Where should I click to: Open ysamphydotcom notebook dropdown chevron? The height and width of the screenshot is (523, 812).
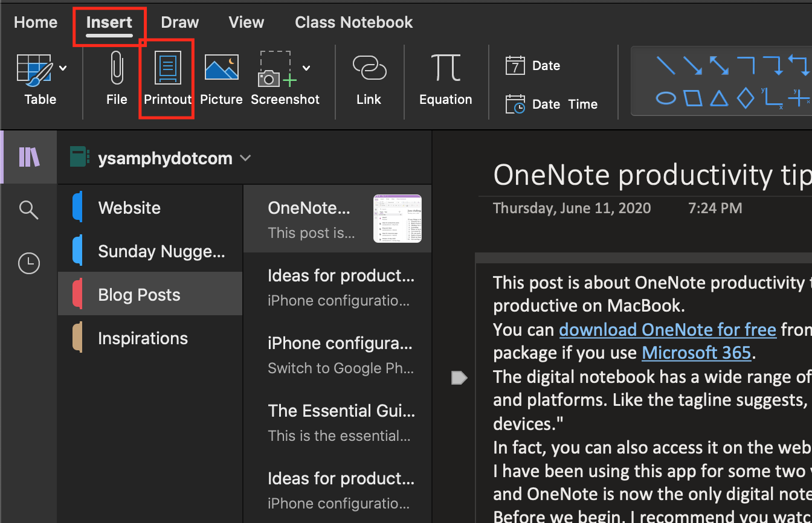[245, 158]
